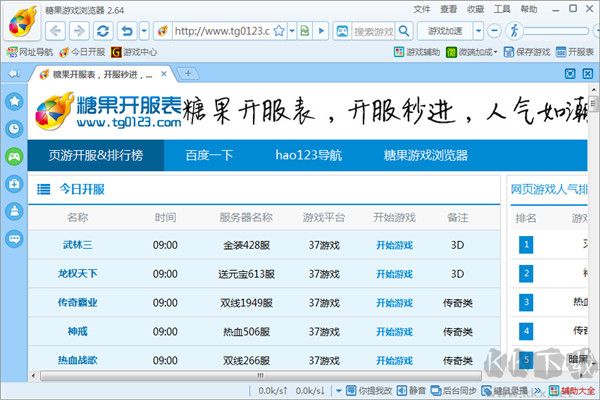Click the green page icon beside address bar
This screenshot has width=600, height=400.
(x=305, y=31)
